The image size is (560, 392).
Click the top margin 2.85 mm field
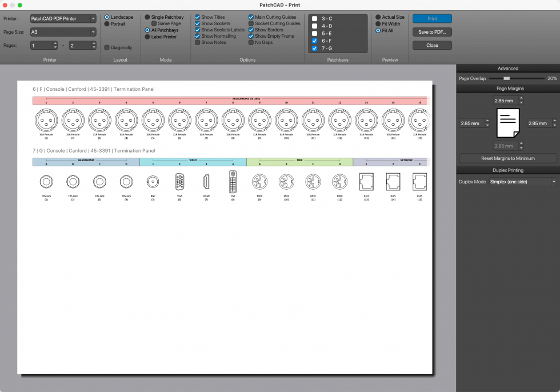pyautogui.click(x=506, y=101)
